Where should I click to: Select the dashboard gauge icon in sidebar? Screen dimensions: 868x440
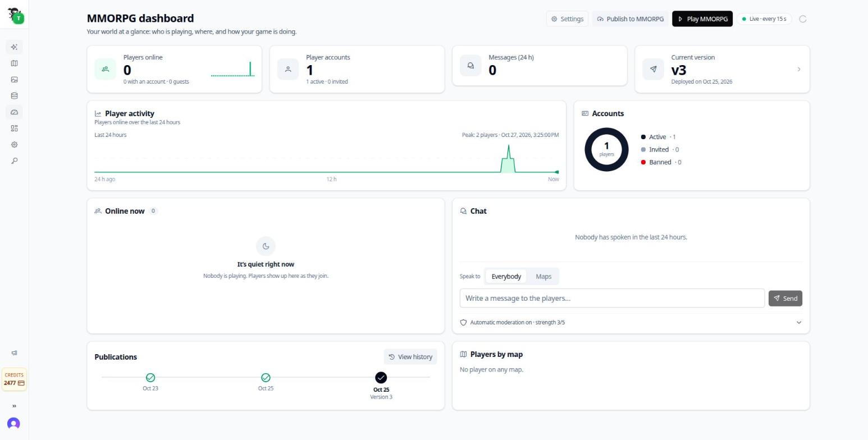[14, 112]
